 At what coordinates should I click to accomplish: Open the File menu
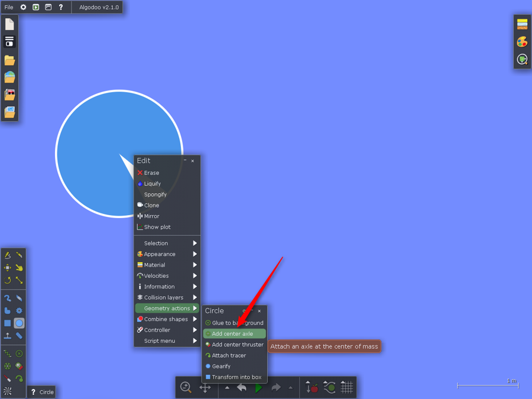(9, 7)
